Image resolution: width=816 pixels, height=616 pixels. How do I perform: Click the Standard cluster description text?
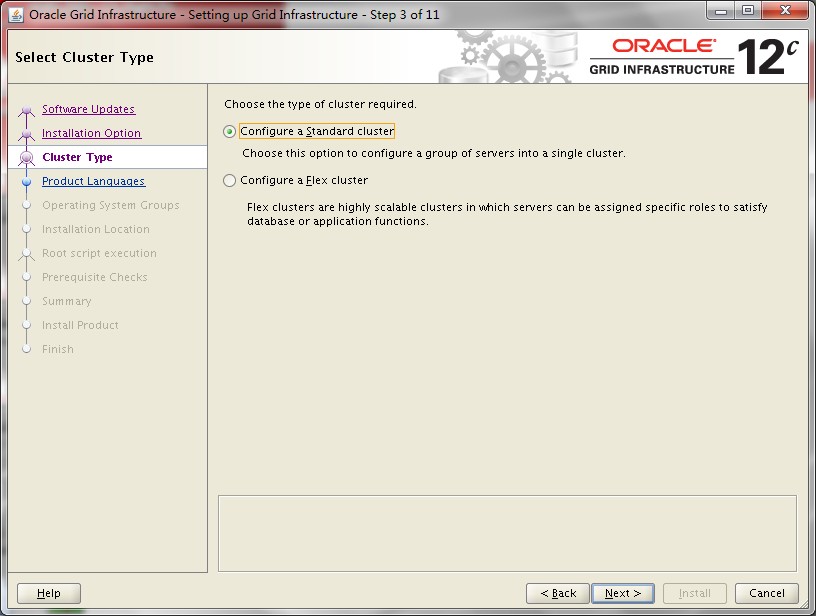click(x=434, y=153)
